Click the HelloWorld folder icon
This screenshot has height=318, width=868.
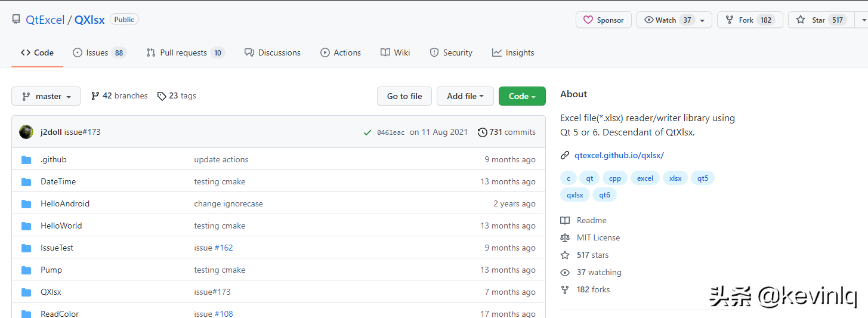26,226
